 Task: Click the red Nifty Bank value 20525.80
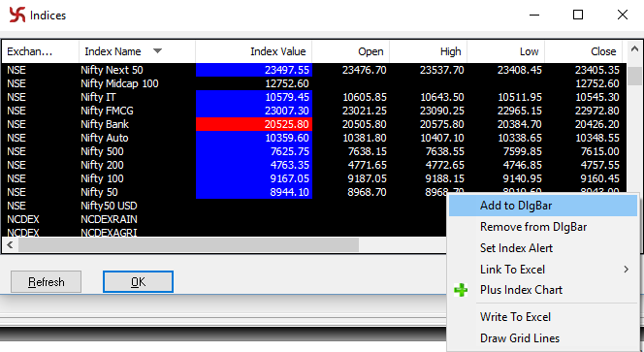click(x=254, y=124)
